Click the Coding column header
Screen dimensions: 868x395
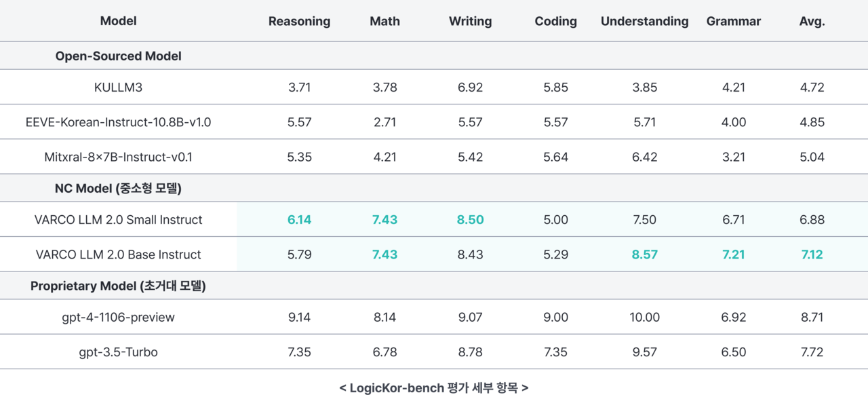(555, 21)
